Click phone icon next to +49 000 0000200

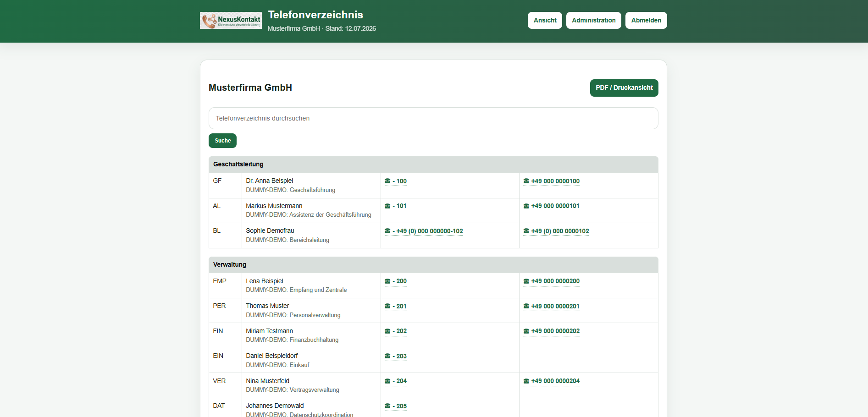(x=526, y=281)
